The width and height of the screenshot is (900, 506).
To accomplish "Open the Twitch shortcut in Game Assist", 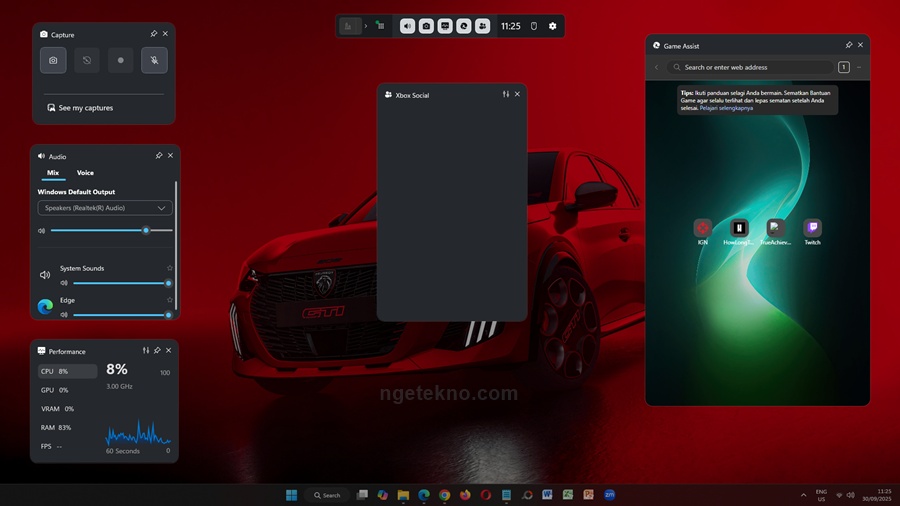I will pyautogui.click(x=812, y=229).
